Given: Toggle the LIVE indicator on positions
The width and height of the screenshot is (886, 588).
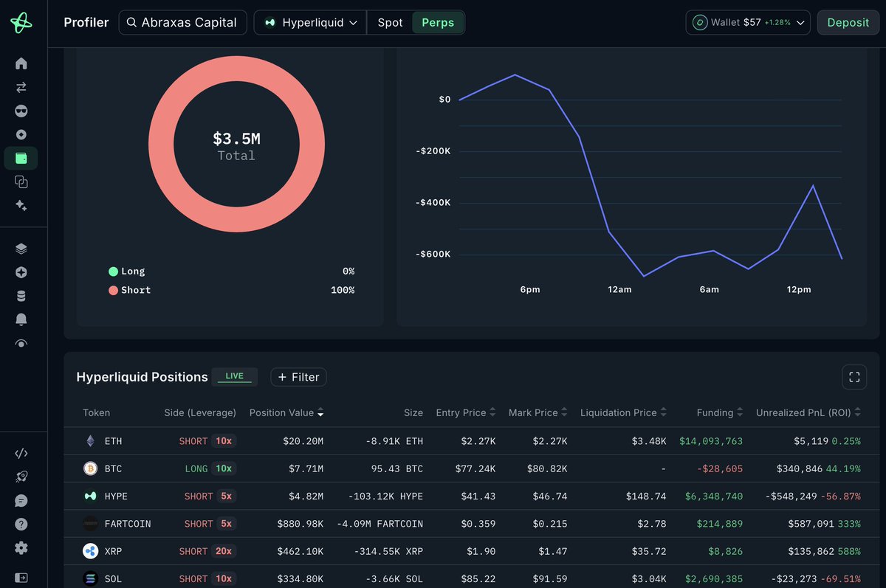Looking at the screenshot, I should 234,376.
